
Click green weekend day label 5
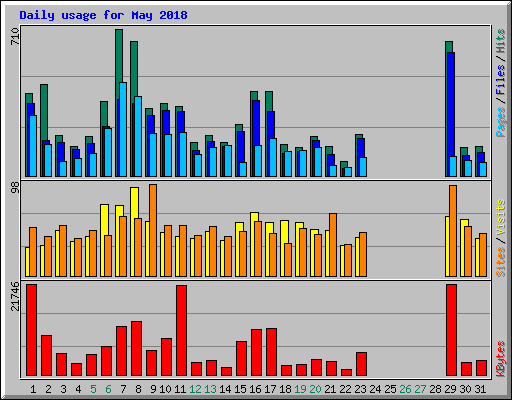93,389
